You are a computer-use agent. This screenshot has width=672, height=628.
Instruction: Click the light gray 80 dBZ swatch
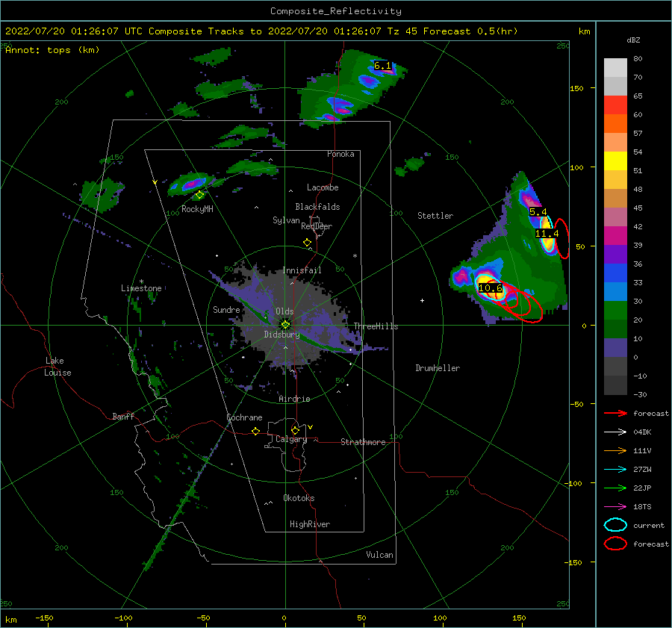pos(615,68)
